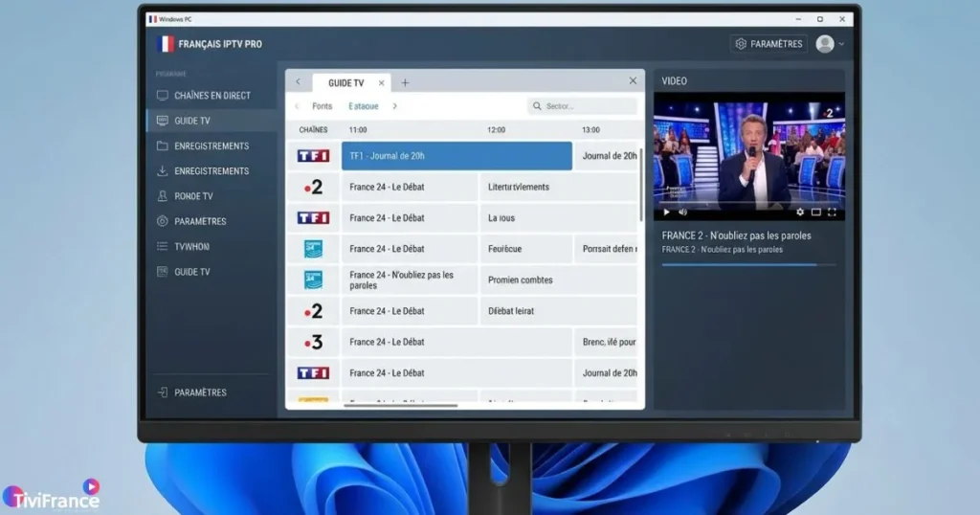Click the previous arrow before Fonts
This screenshot has height=515, width=980.
(297, 106)
